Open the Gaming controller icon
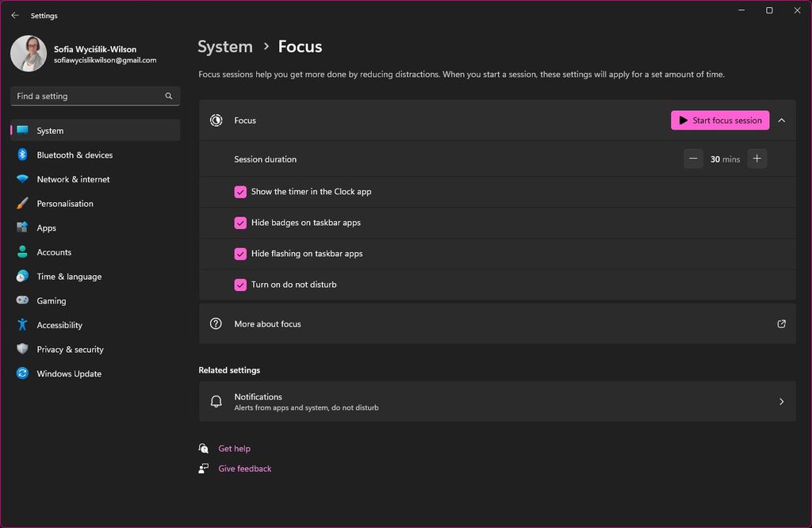 tap(21, 300)
